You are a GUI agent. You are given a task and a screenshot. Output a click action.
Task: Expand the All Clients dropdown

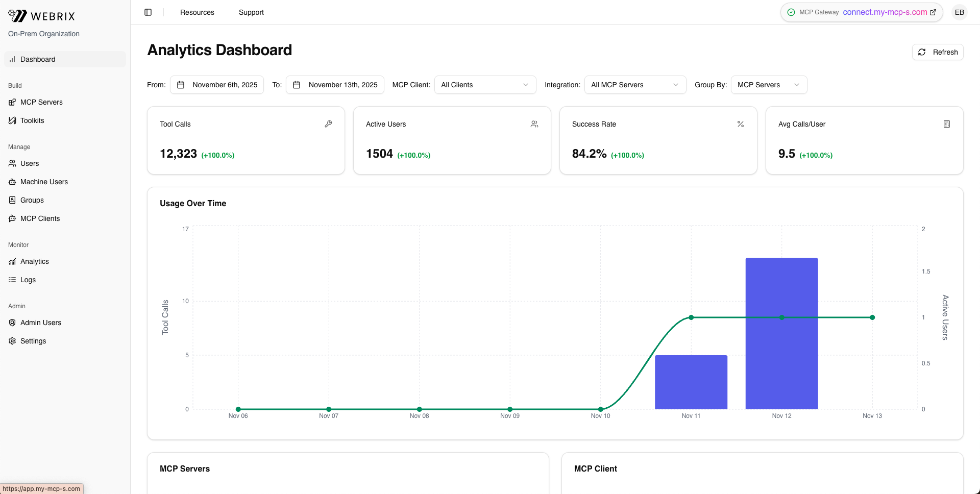point(485,85)
